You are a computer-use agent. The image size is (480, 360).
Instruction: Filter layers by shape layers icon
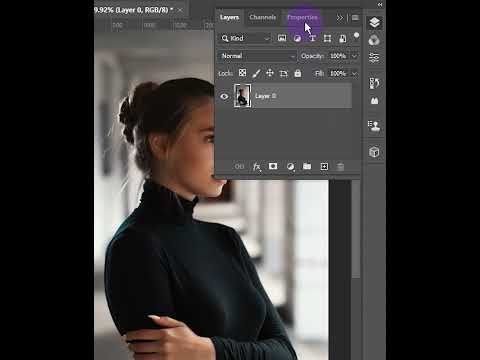click(x=327, y=39)
